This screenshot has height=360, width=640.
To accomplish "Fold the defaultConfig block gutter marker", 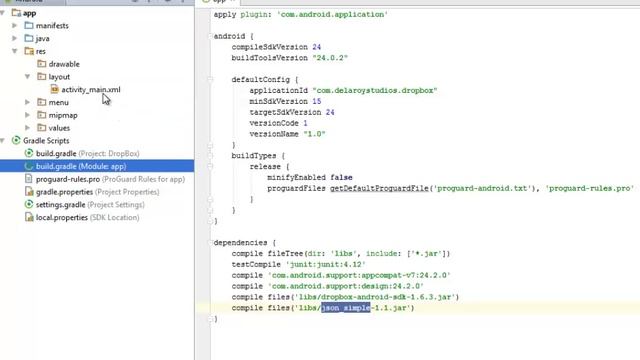I will point(210,80).
